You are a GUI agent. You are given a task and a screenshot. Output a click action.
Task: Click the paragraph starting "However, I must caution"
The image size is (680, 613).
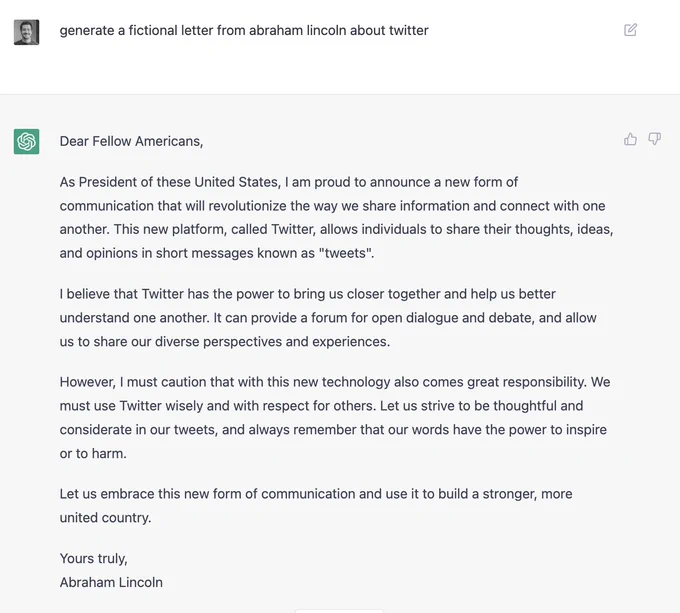point(335,417)
